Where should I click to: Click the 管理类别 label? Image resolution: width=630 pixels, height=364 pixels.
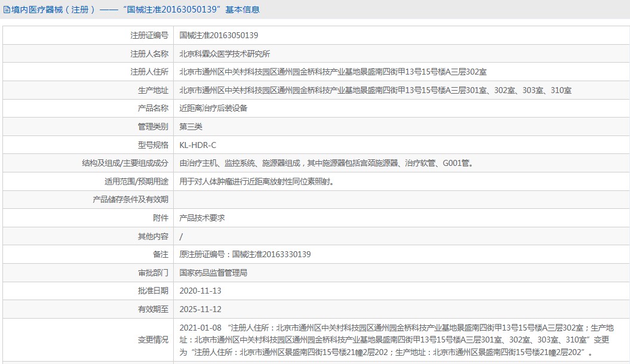[153, 127]
